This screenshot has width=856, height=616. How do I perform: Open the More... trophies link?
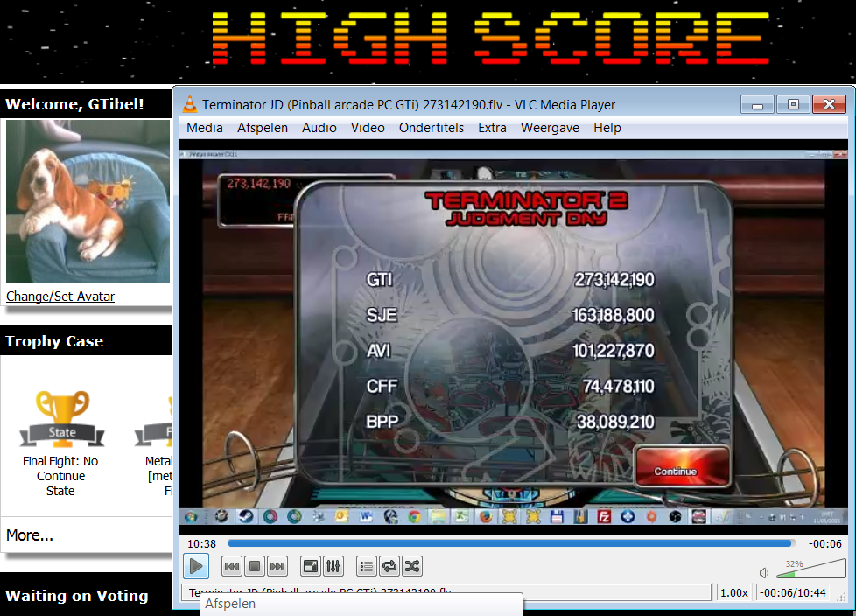pyautogui.click(x=30, y=535)
